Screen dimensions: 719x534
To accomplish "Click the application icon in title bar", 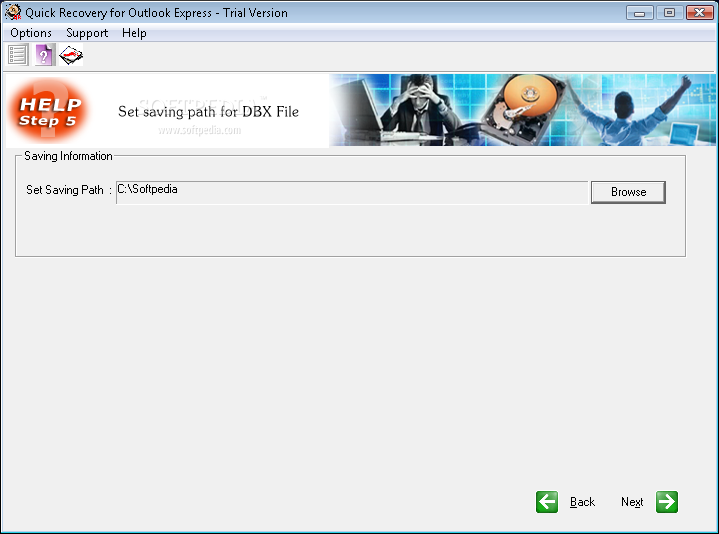I will point(13,12).
